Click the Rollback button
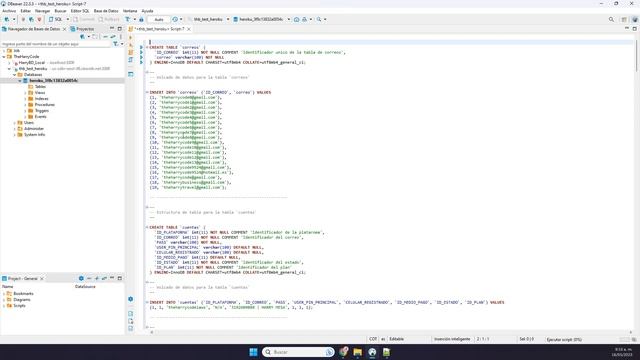The height and width of the screenshot is (360, 640). (x=109, y=19)
